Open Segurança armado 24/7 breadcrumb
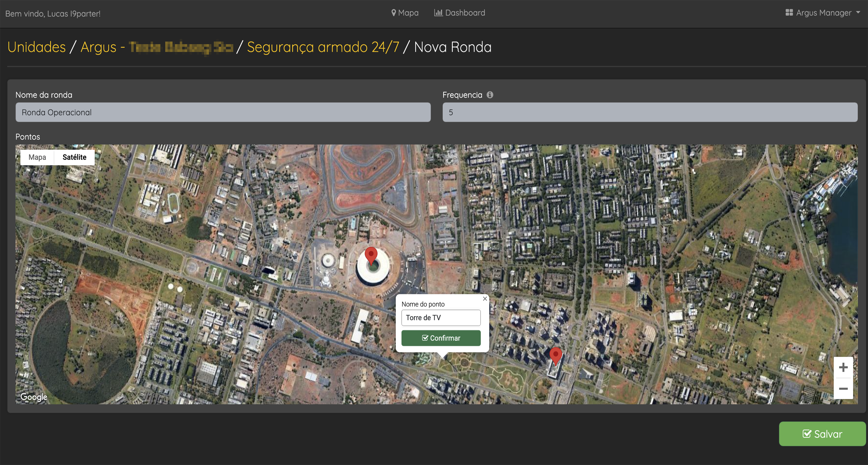 pos(323,47)
